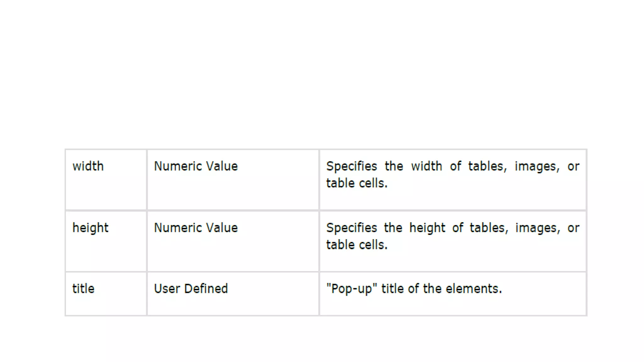Select the "Pop-up" title description cell

[x=453, y=294]
